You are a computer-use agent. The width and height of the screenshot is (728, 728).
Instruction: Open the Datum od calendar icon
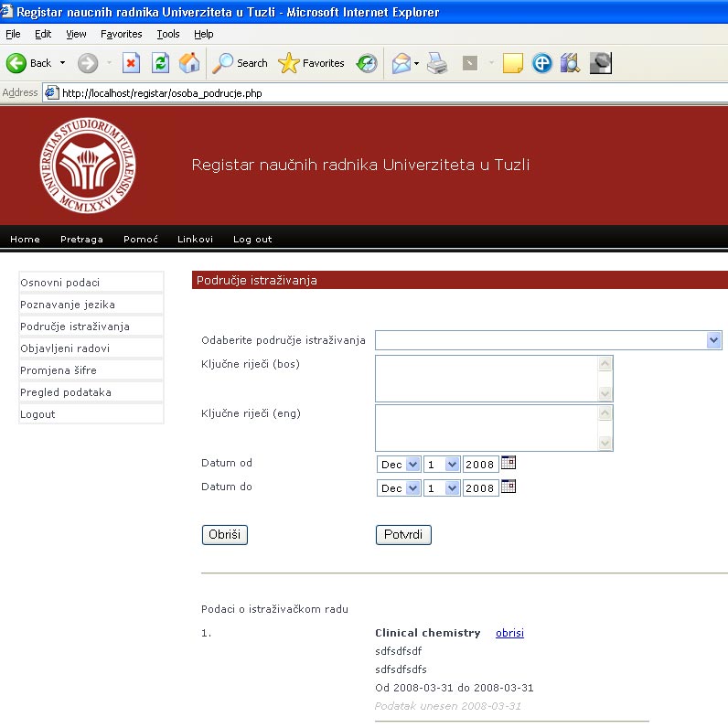(x=509, y=463)
